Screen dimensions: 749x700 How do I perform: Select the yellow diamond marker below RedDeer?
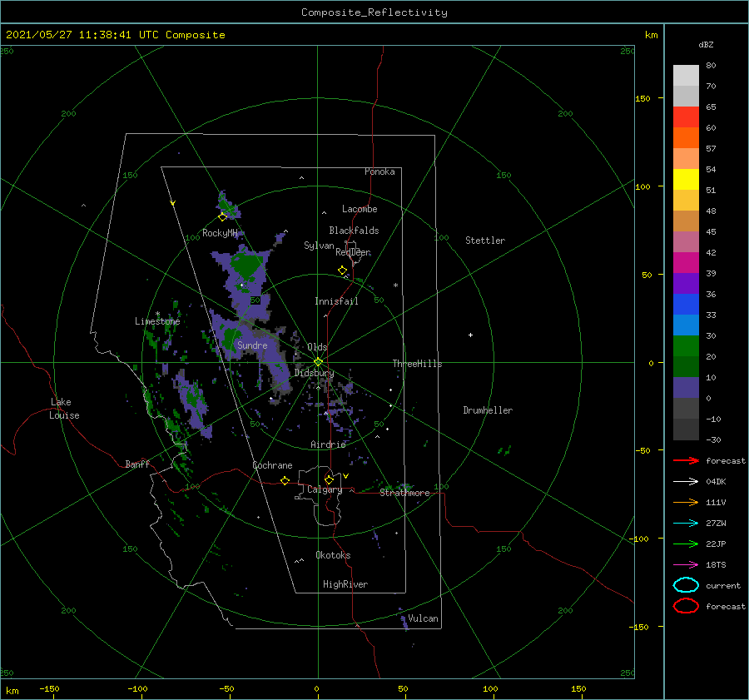(x=342, y=271)
